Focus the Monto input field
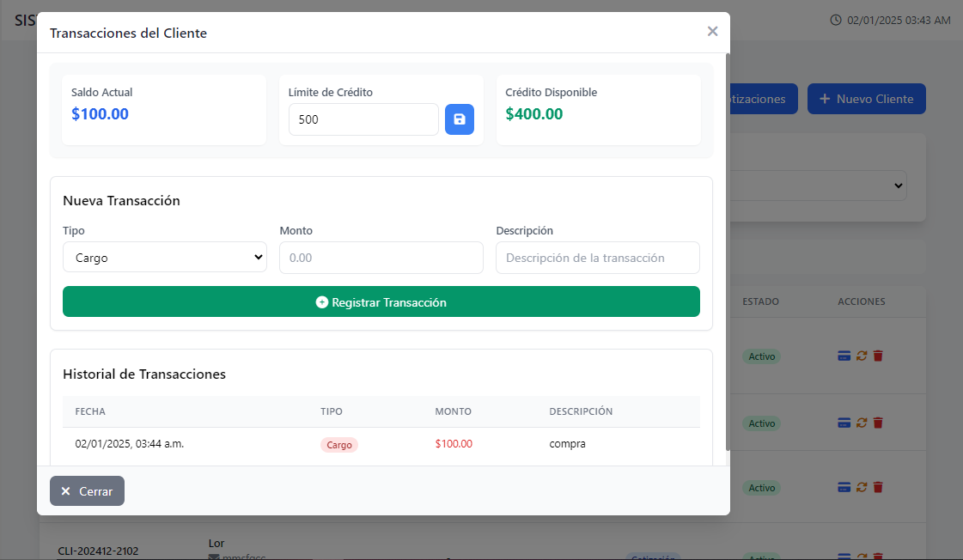 381,258
